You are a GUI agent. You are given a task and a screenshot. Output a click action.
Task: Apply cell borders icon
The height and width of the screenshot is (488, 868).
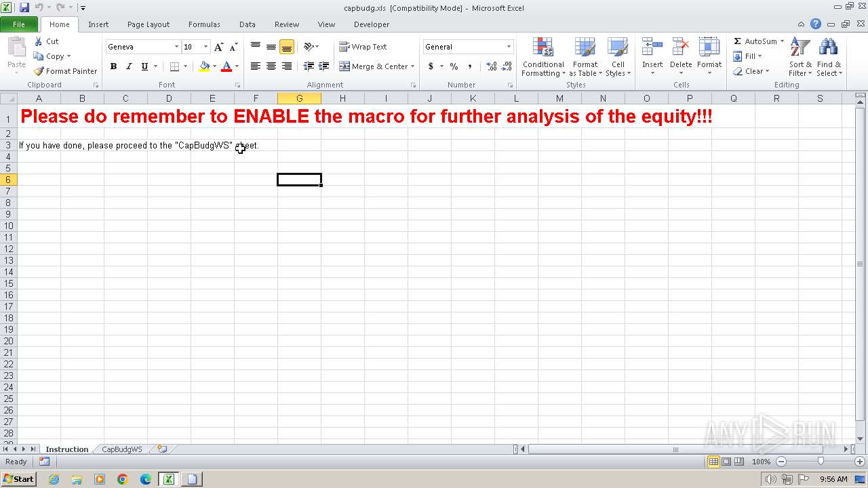click(x=174, y=66)
